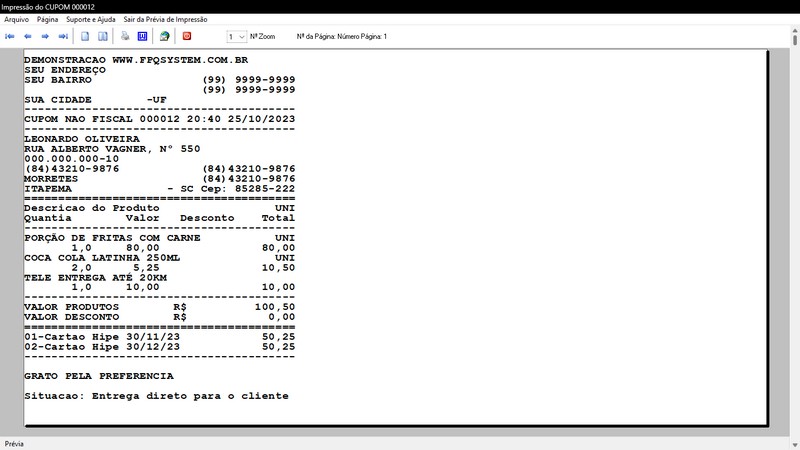Click the vertical scrollbar thumb
This screenshot has width=800, height=450.
point(795,40)
